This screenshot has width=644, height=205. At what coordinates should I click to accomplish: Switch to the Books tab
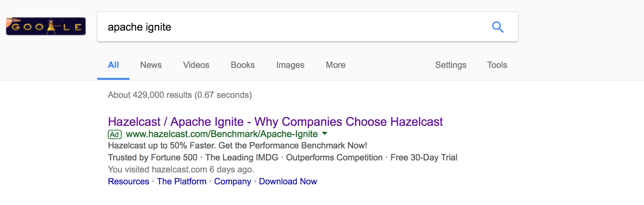click(x=243, y=65)
